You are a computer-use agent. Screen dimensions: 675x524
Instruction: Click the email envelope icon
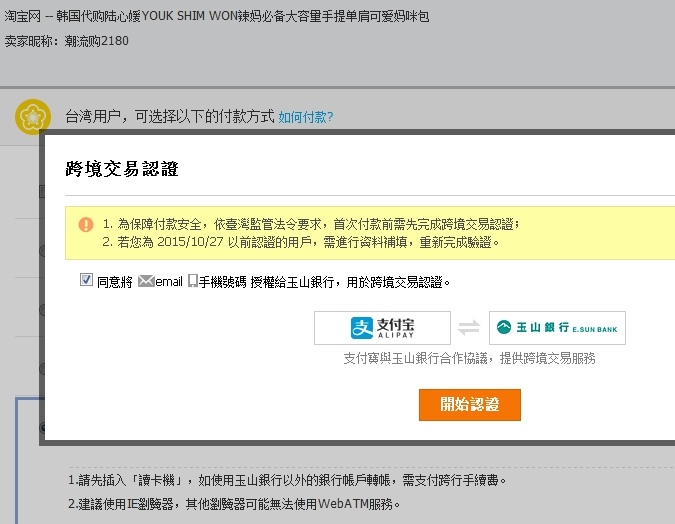click(146, 281)
